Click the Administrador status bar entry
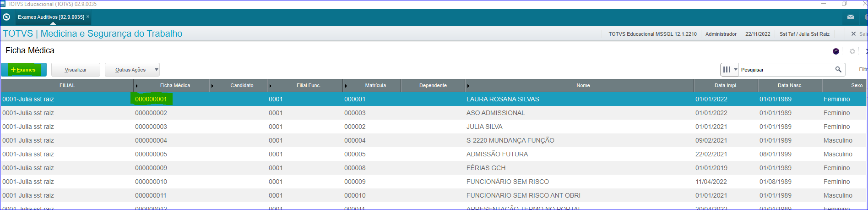Viewport: 868px width, 210px height. tap(721, 34)
